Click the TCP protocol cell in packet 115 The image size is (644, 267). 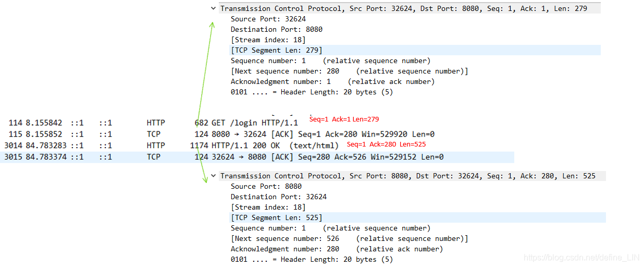[154, 134]
